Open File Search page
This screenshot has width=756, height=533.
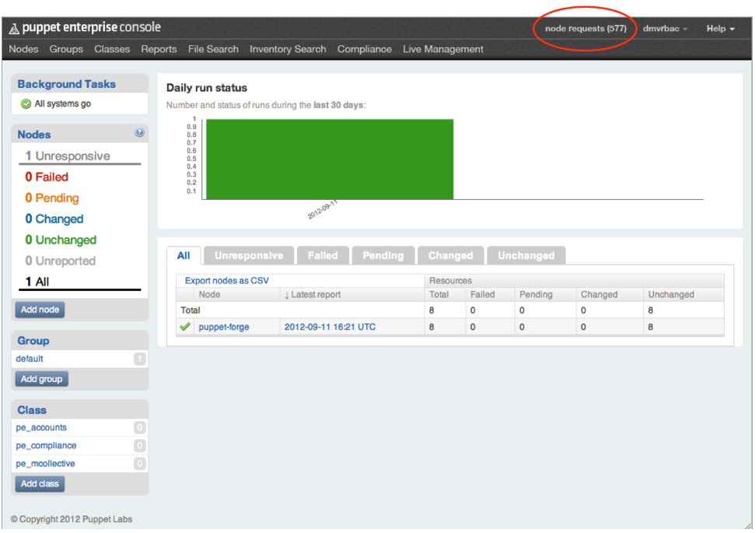pyautogui.click(x=213, y=49)
